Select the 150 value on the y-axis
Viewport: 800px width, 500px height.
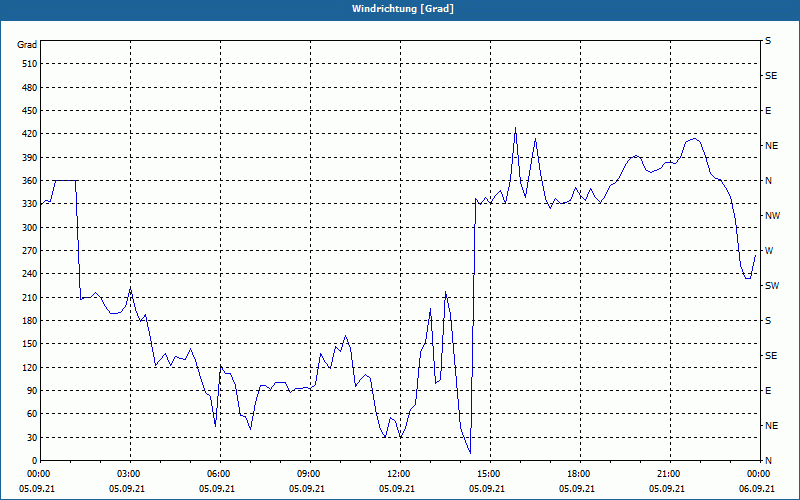tap(30, 343)
